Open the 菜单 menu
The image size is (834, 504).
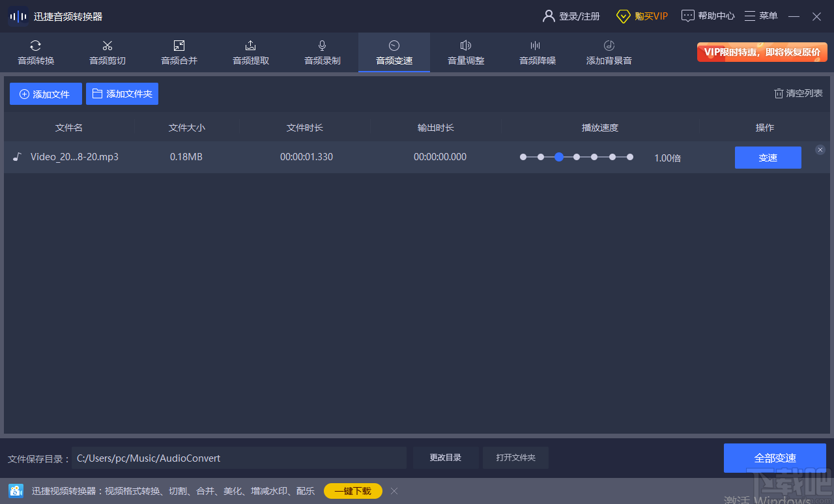click(760, 16)
